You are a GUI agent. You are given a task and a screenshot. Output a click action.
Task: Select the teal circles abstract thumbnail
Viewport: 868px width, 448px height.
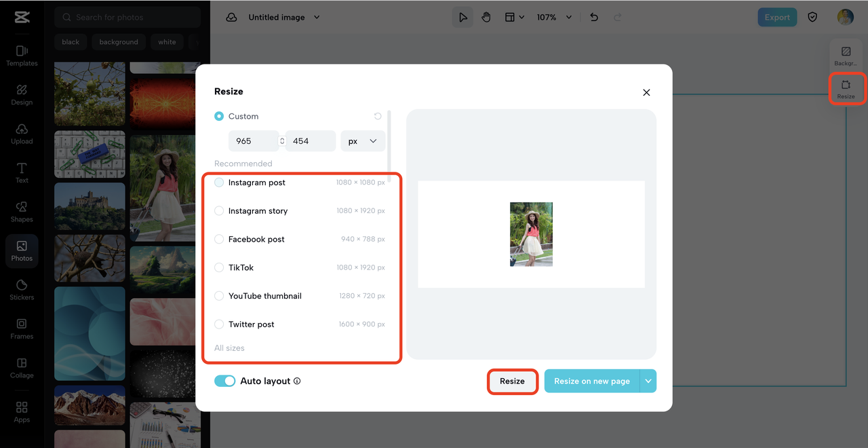(x=90, y=333)
